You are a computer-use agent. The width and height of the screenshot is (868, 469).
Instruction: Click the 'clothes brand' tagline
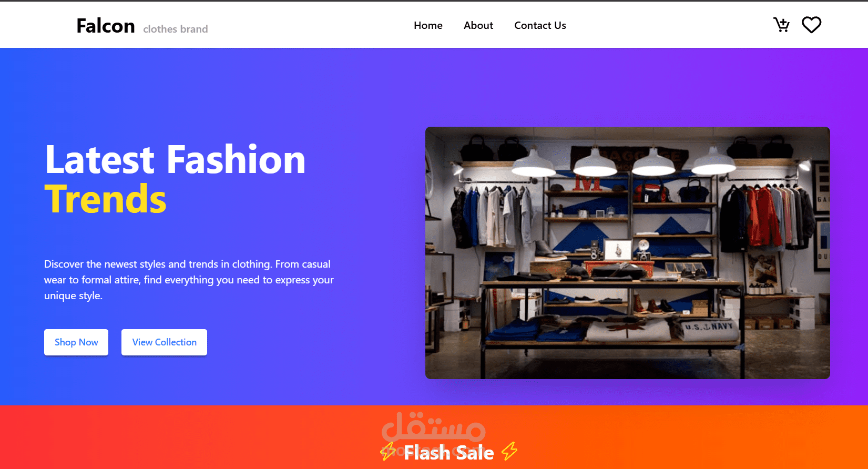176,29
